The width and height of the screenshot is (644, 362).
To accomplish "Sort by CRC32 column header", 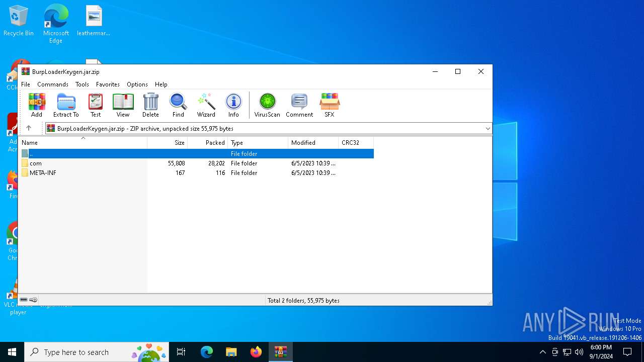I will point(356,143).
